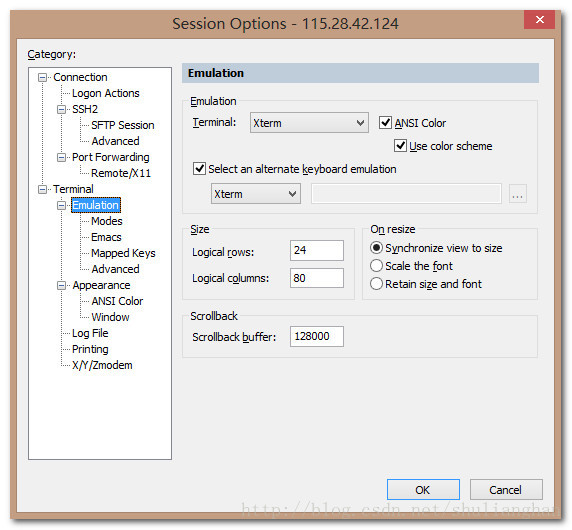Collapse the Emulation tree node
572x530 pixels.
[62, 205]
